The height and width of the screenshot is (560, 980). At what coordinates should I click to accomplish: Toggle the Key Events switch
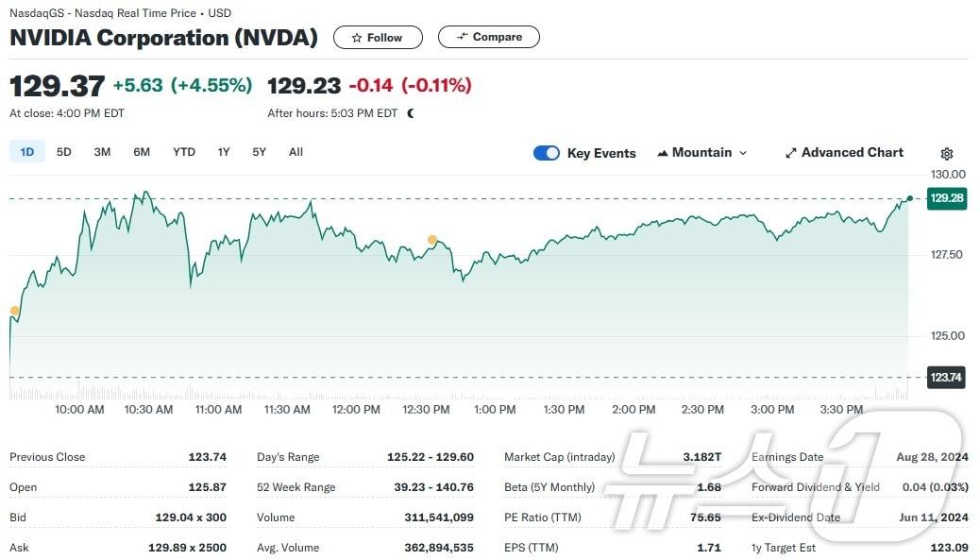[x=547, y=153]
